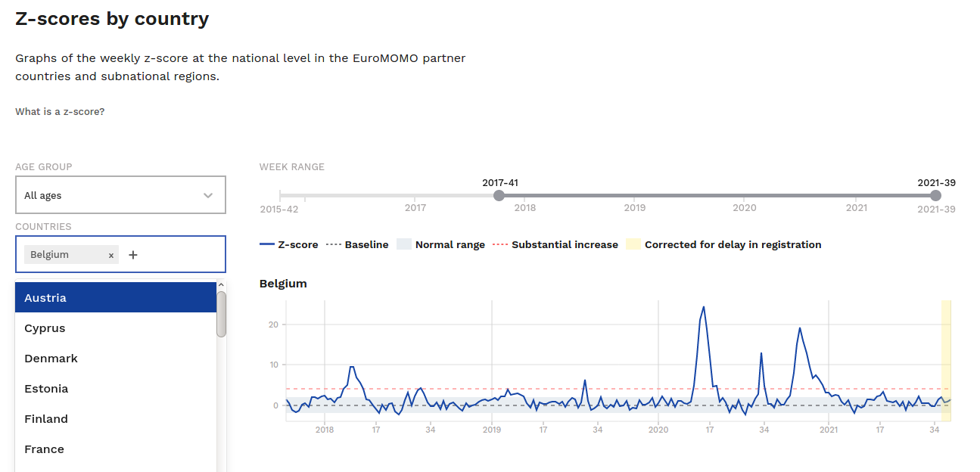Image resolution: width=980 pixels, height=472 pixels.
Task: Select Finland in countries dropdown
Action: pos(116,419)
